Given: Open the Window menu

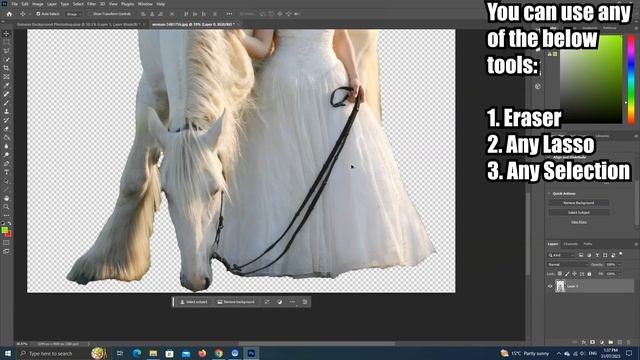Looking at the screenshot, I should coord(145,4).
